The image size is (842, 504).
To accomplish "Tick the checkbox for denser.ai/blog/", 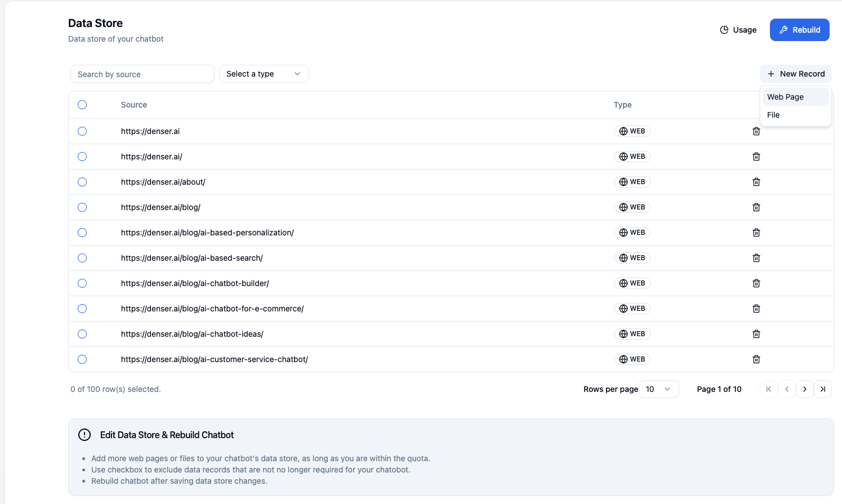I will [82, 207].
